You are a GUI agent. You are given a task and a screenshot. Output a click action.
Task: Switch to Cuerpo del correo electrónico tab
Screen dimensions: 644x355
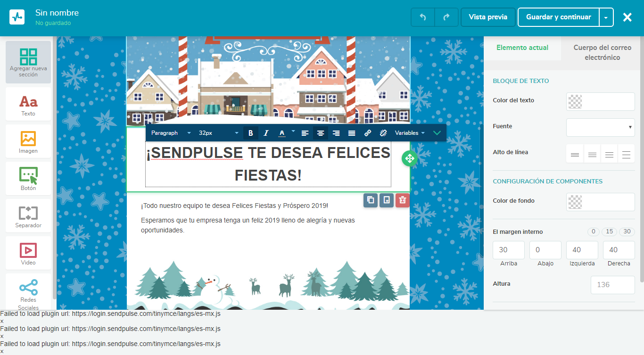(x=603, y=52)
